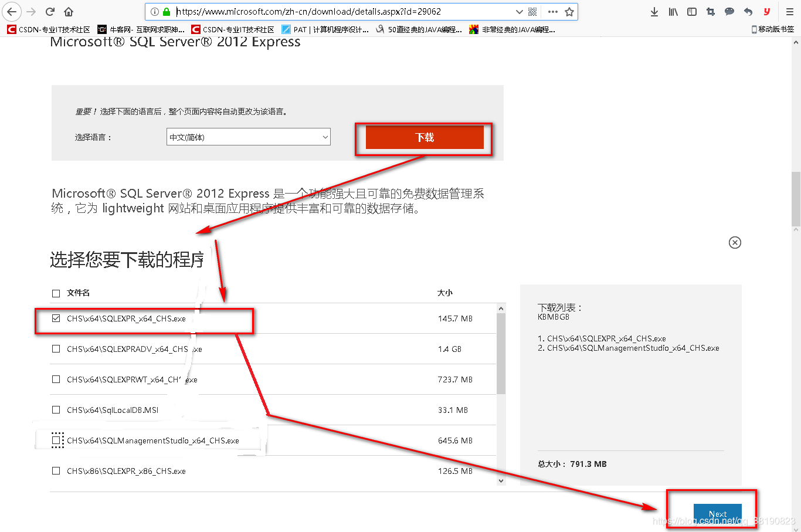This screenshot has height=532, width=801.
Task: Expand the 选择语言 language dropdown
Action: pos(249,137)
